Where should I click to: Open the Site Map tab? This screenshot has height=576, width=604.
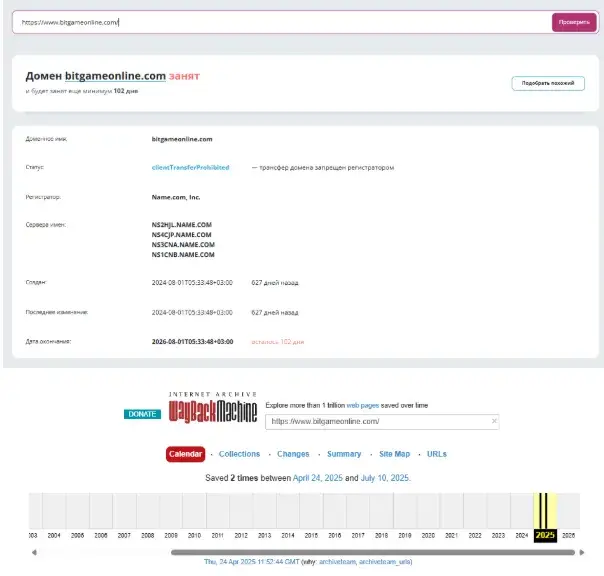[x=394, y=454]
